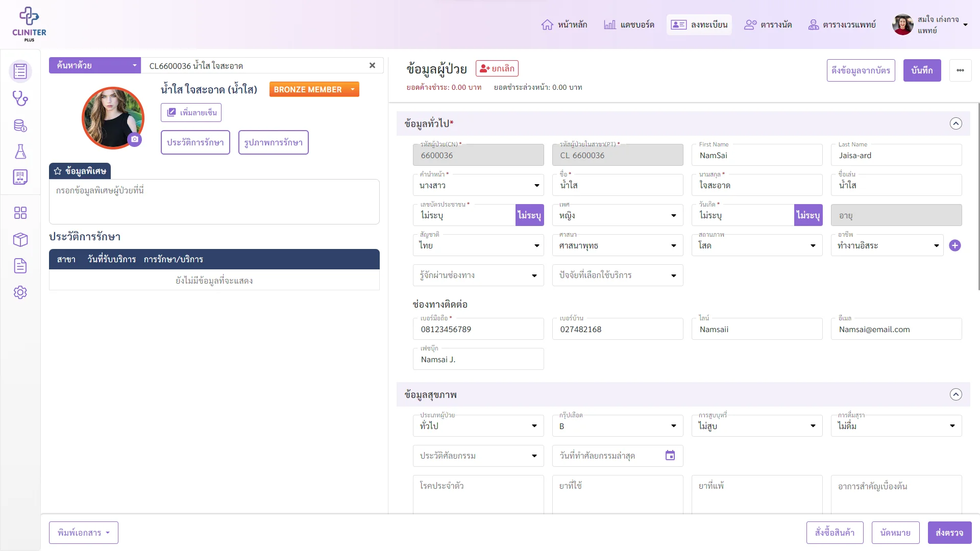Open the ตารางเวรแพทย์ doctor shift menu
The height and width of the screenshot is (551, 980).
pos(842,24)
